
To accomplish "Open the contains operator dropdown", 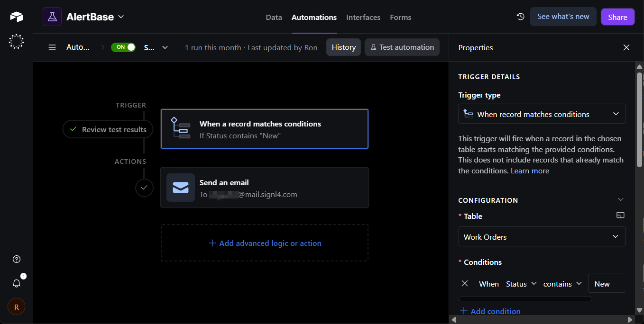I will point(562,284).
